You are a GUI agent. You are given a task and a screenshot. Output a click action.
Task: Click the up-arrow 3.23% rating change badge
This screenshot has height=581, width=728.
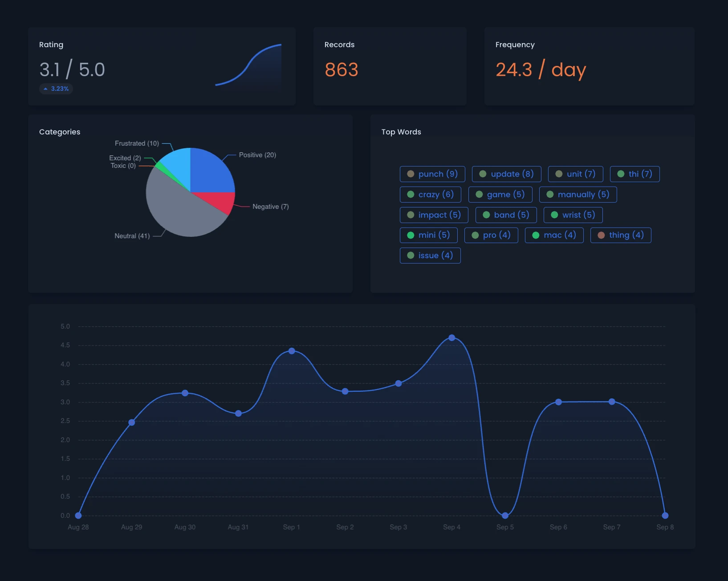56,89
